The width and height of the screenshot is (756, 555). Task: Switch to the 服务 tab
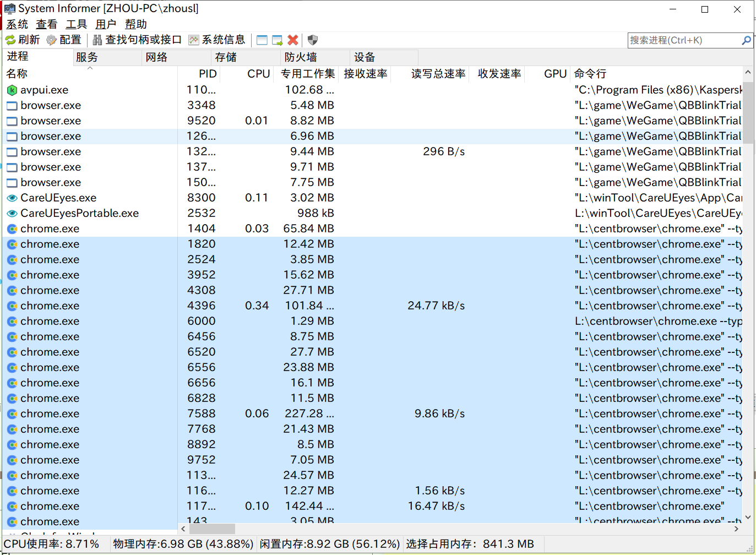87,57
